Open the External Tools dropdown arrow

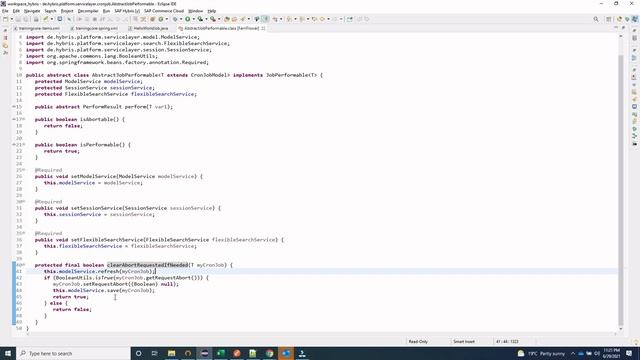tap(219, 19)
